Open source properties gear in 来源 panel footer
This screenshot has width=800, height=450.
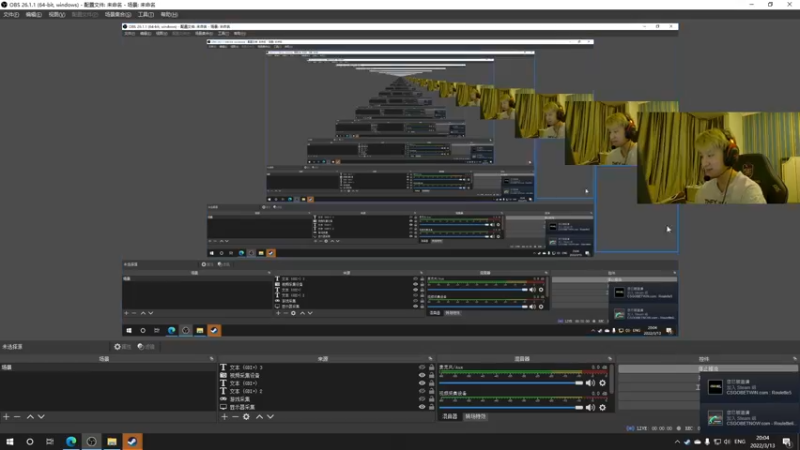246,417
